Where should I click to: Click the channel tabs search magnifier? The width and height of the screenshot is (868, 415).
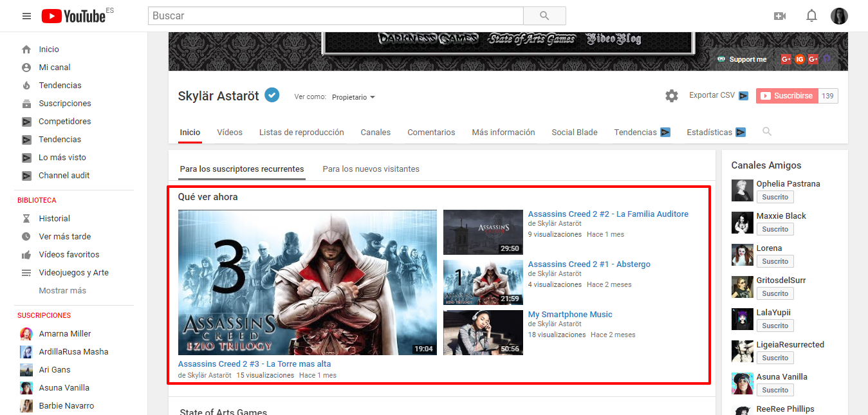(x=767, y=132)
